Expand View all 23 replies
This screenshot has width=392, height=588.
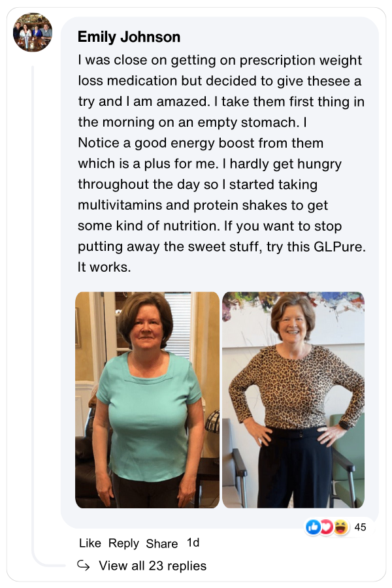point(152,566)
